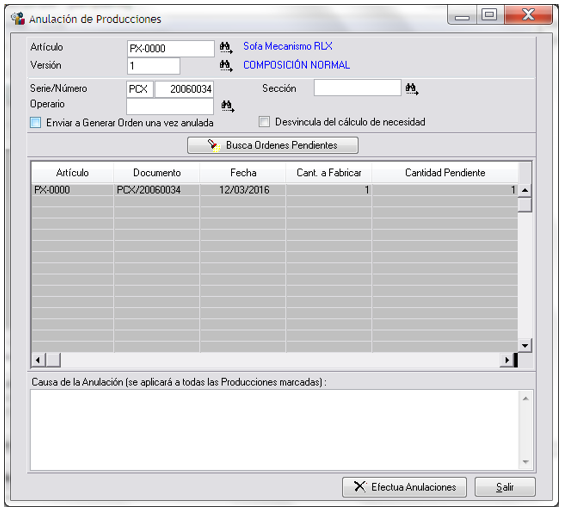Viewport: 564px width, 512px height.
Task: Click the grid's right scroll arrow
Action: (507, 360)
